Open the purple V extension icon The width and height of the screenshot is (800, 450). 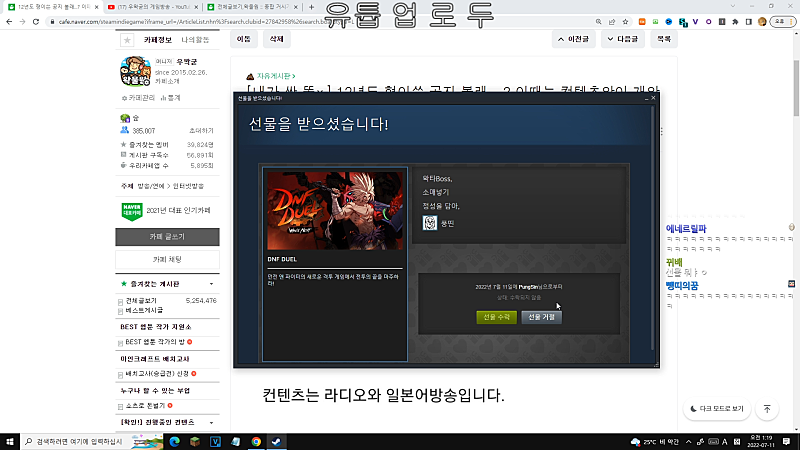tap(695, 22)
